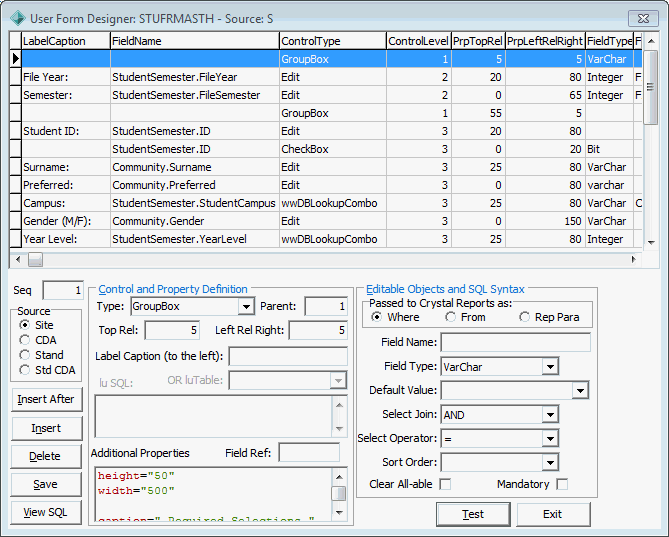The width and height of the screenshot is (669, 537).
Task: Open the OR luTable dropdown
Action: tap(338, 380)
